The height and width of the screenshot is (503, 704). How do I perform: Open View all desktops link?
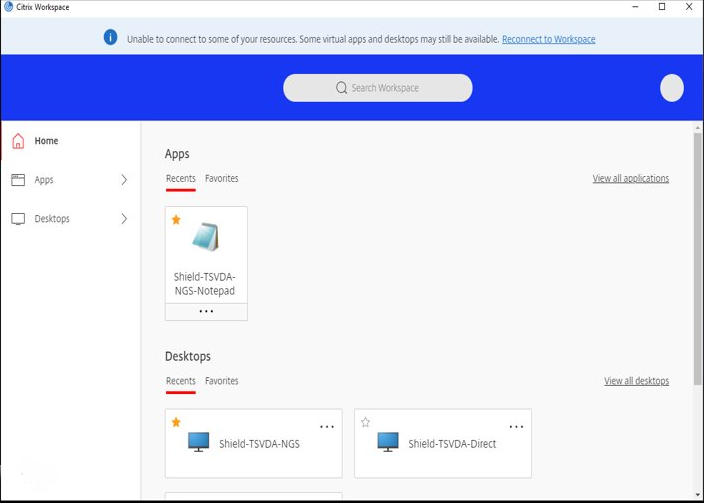[637, 381]
